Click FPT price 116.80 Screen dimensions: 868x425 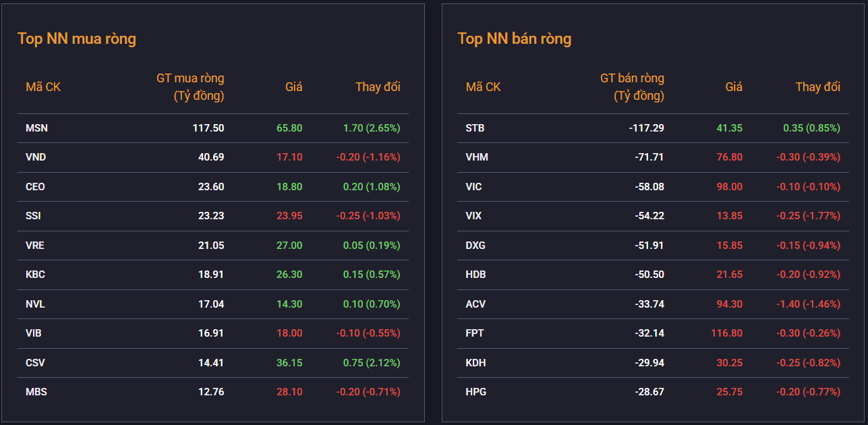point(726,333)
